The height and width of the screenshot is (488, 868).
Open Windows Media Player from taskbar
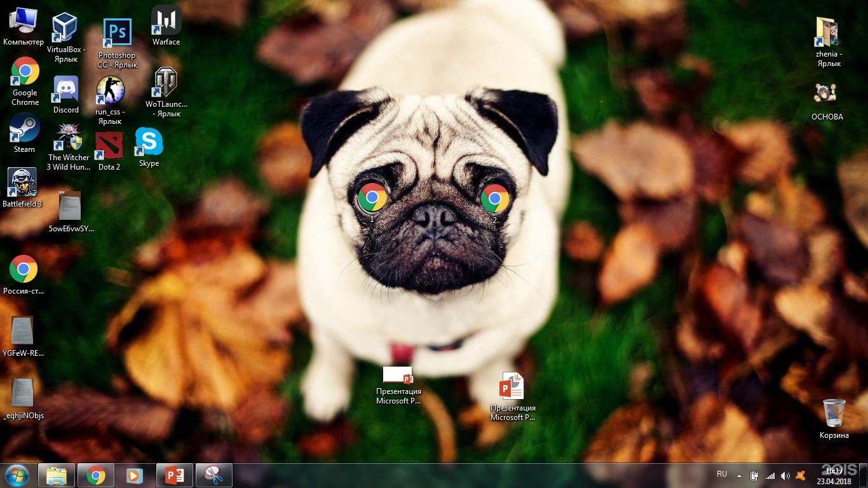click(135, 475)
